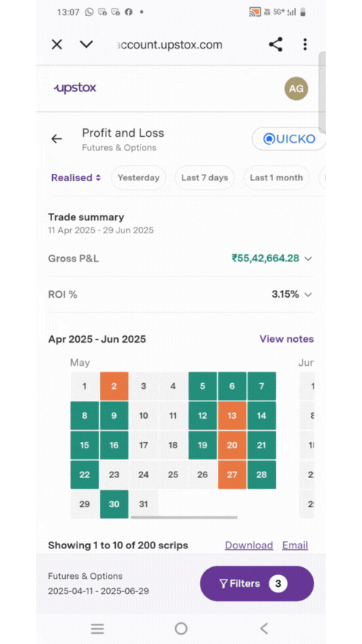Tap the Android recent apps icon
This screenshot has width=362, height=644.
pyautogui.click(x=97, y=628)
